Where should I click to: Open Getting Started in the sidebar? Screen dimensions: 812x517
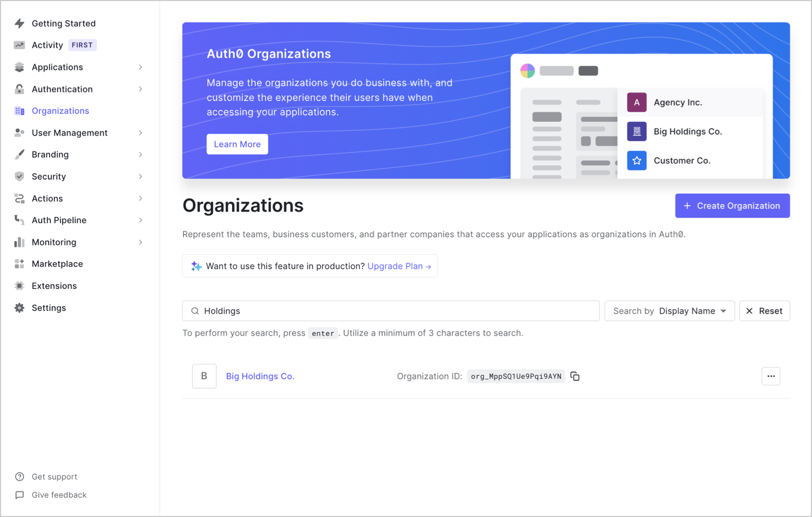(x=64, y=23)
